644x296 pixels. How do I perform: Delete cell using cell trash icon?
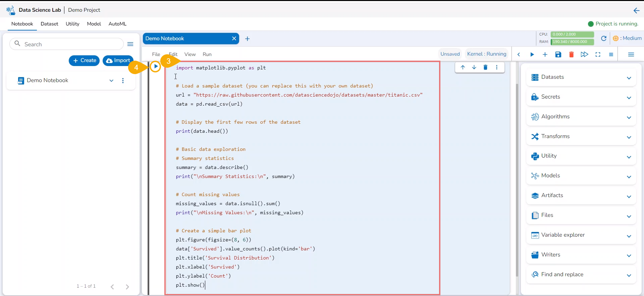pyautogui.click(x=485, y=67)
